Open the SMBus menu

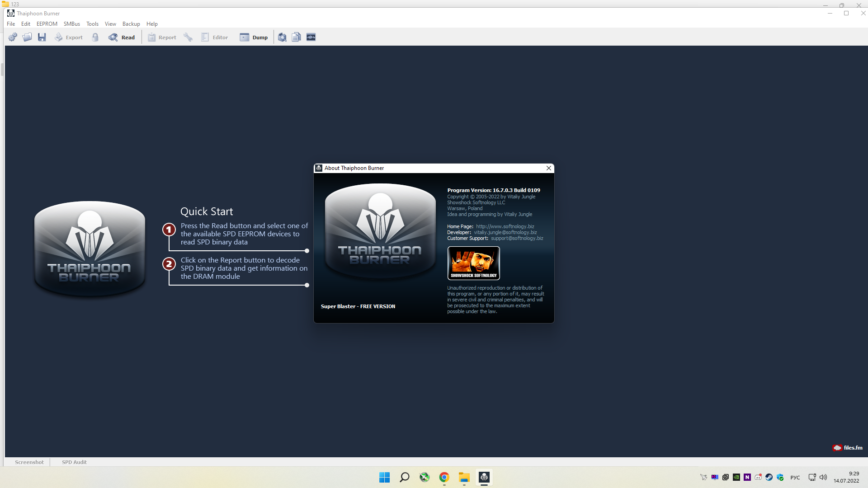(x=72, y=24)
